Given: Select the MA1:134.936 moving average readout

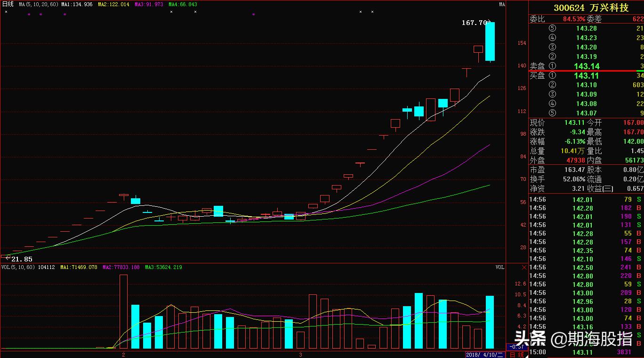Looking at the screenshot, I should pyautogui.click(x=77, y=4).
